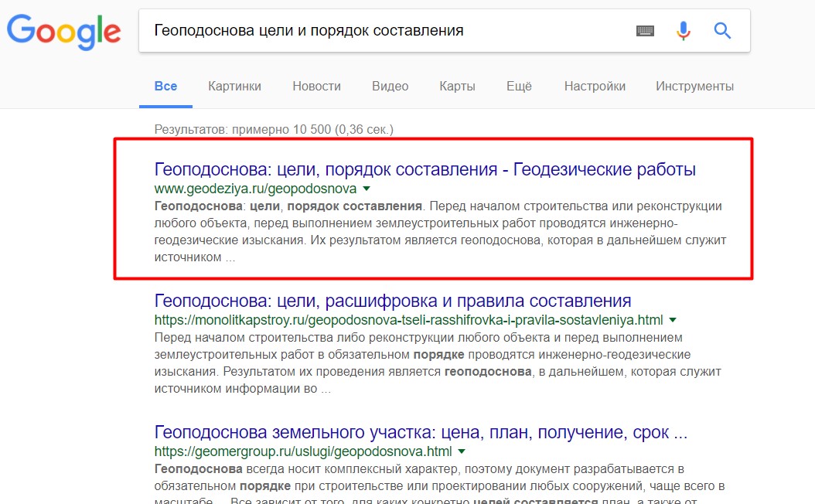Switch to the Карты tab

pos(458,87)
